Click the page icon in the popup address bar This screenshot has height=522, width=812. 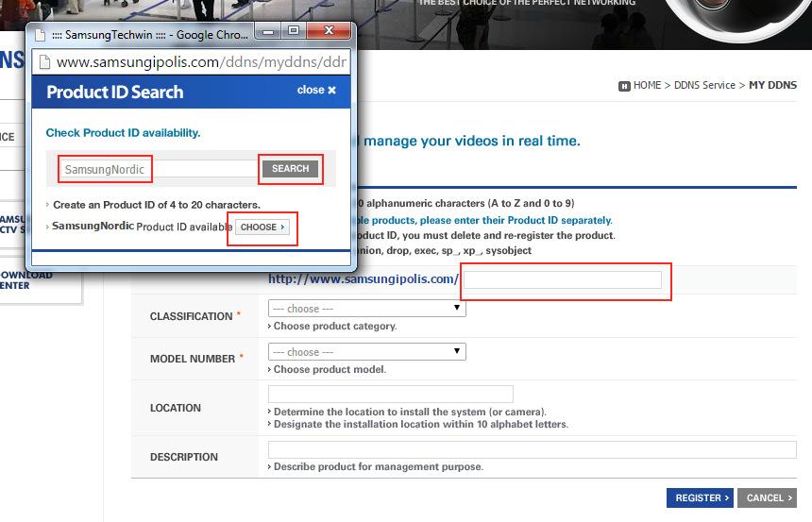(45, 62)
